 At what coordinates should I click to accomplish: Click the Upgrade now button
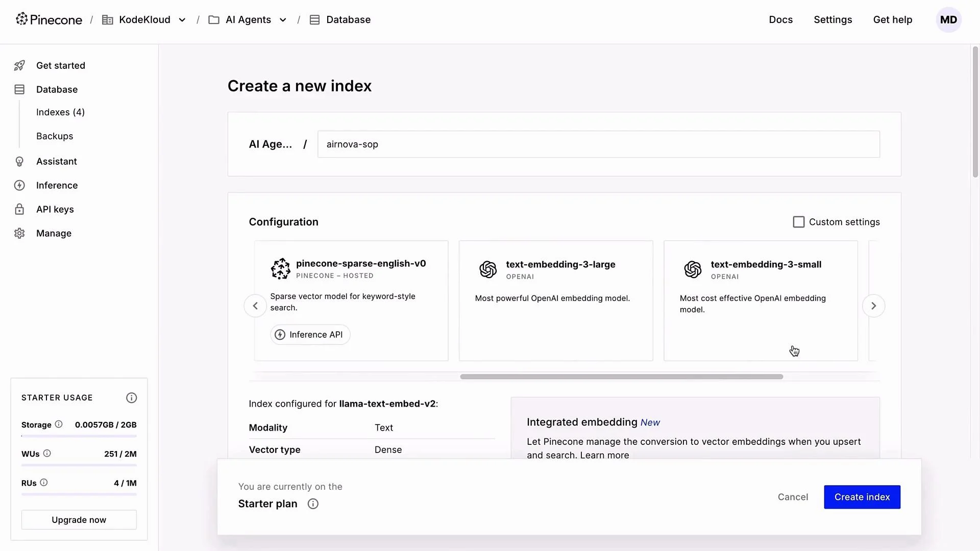[79, 520]
